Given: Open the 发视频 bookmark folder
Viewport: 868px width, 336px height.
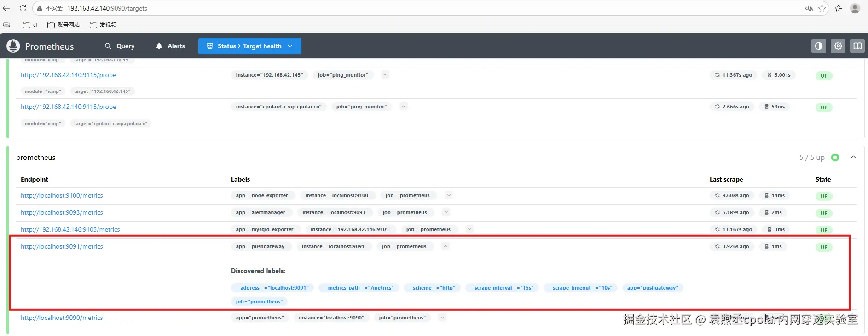Looking at the screenshot, I should [x=103, y=25].
